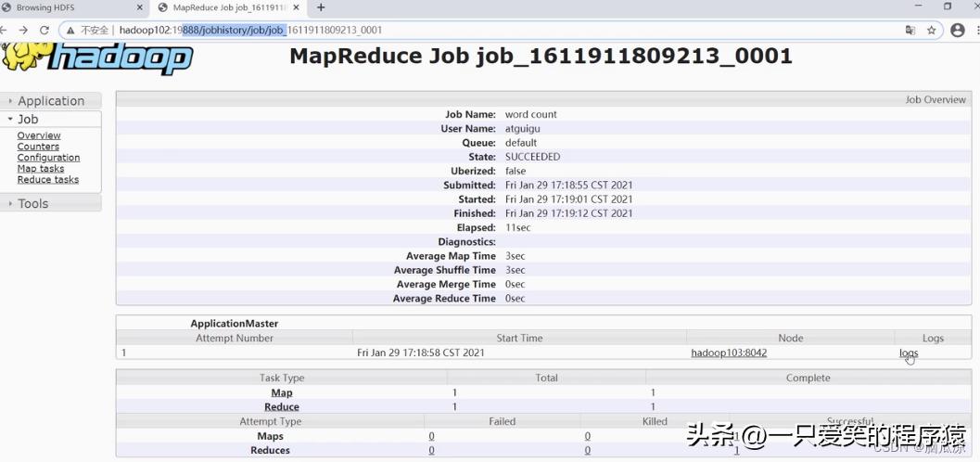This screenshot has height=462, width=980.
Task: Switch to the Browsing HDFS tab
Action: (x=74, y=7)
